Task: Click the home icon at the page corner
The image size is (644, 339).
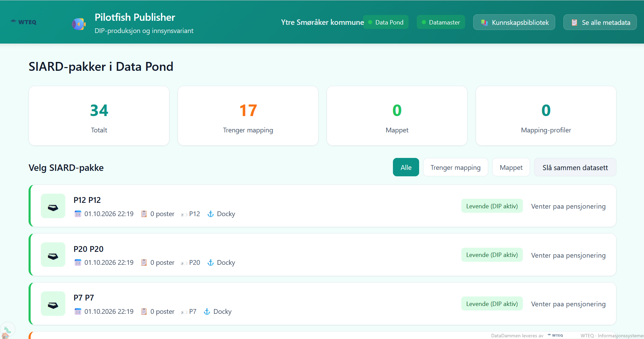Action: click(x=5, y=336)
